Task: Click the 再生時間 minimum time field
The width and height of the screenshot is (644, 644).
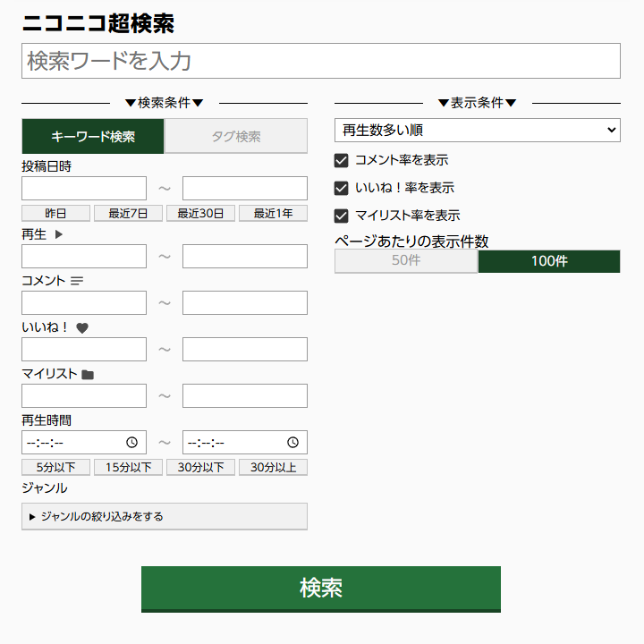Action: pos(84,443)
